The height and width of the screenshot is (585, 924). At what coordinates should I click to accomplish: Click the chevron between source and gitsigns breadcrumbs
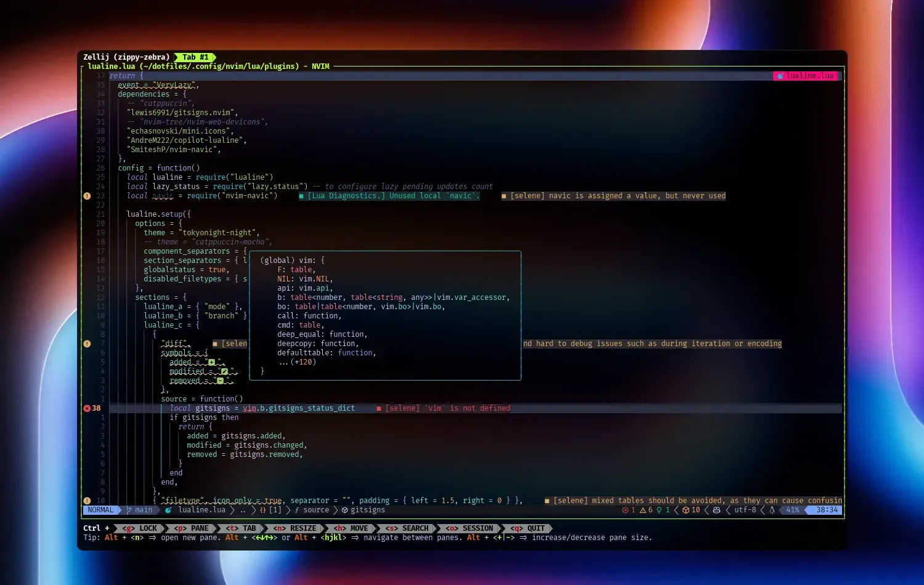[336, 510]
